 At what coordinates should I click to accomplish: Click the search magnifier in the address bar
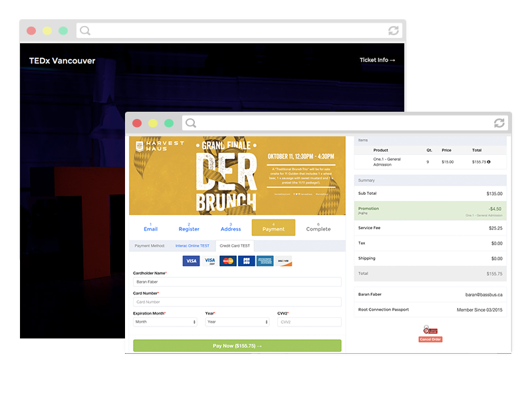(190, 123)
